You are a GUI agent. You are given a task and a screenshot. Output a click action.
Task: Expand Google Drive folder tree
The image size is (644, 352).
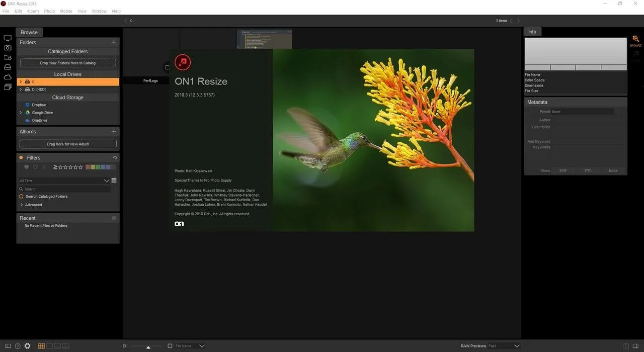pyautogui.click(x=21, y=113)
